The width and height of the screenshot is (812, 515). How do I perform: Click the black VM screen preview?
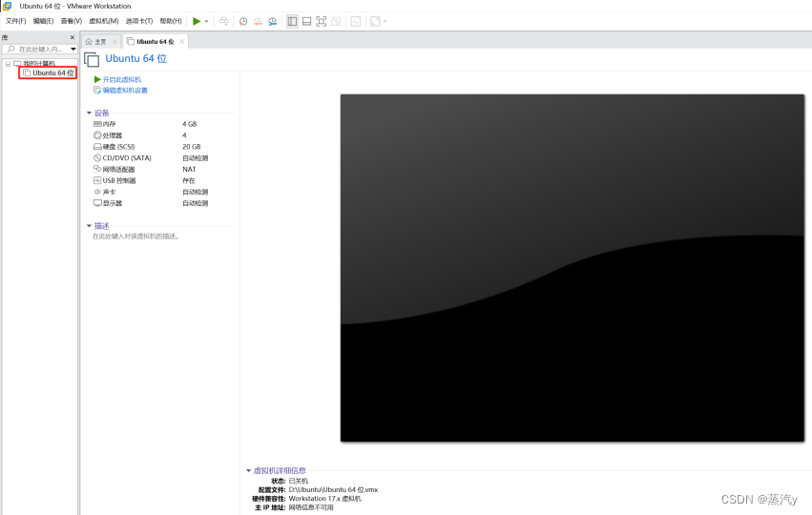[573, 268]
